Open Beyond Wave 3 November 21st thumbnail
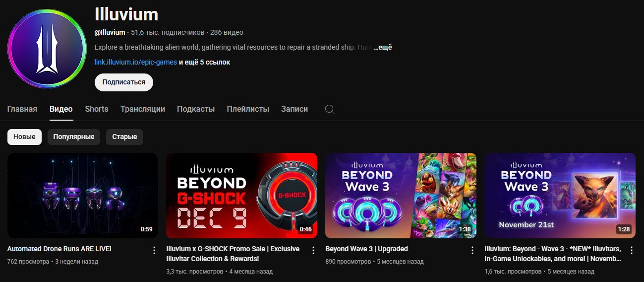Viewport: 644px width, 282px height. [560, 196]
